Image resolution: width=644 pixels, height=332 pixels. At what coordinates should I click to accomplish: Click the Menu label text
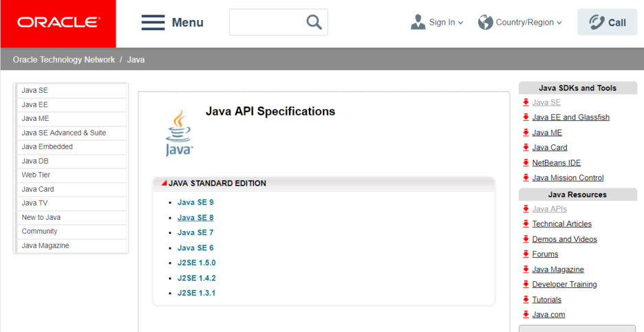[x=187, y=23]
